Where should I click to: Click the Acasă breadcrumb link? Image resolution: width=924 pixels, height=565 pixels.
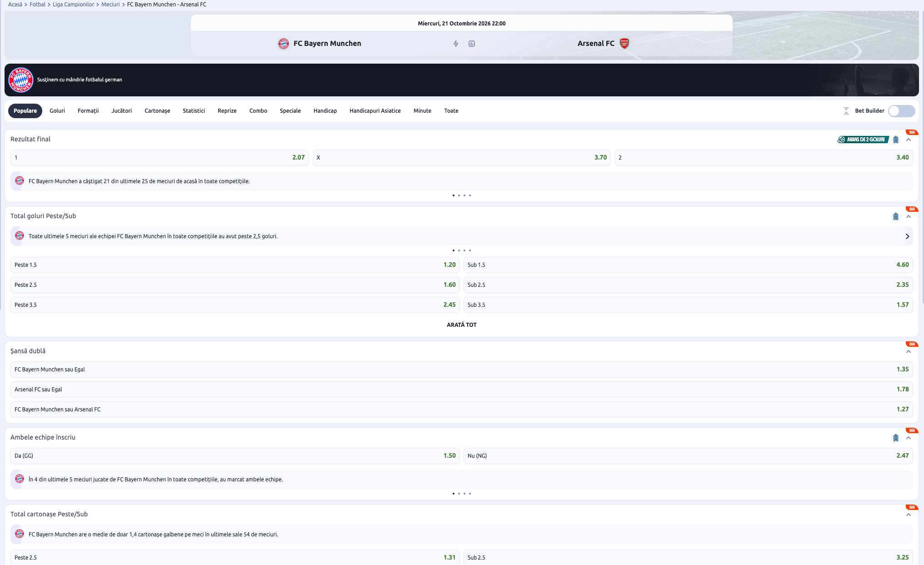pyautogui.click(x=15, y=5)
